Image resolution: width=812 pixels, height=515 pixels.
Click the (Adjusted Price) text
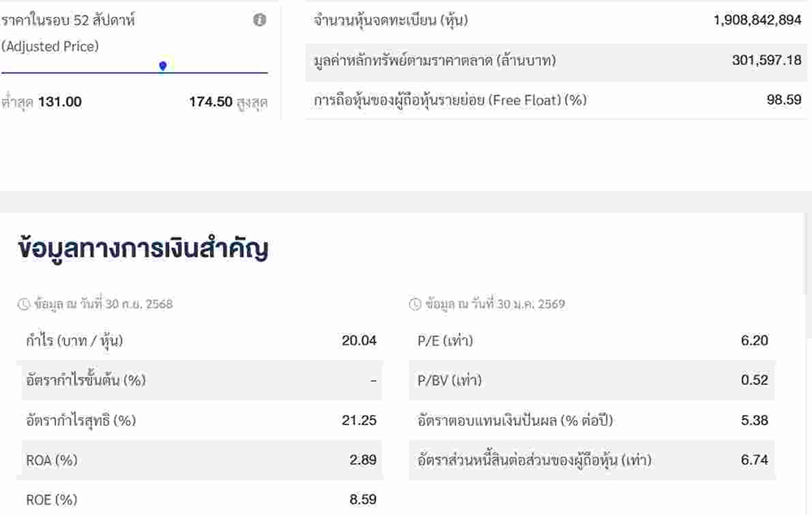click(x=50, y=46)
